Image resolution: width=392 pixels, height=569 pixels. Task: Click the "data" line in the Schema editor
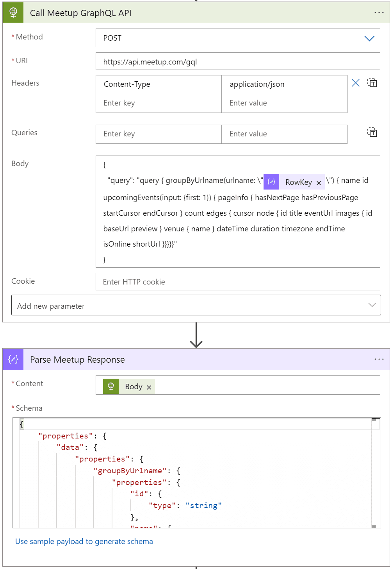tap(77, 447)
